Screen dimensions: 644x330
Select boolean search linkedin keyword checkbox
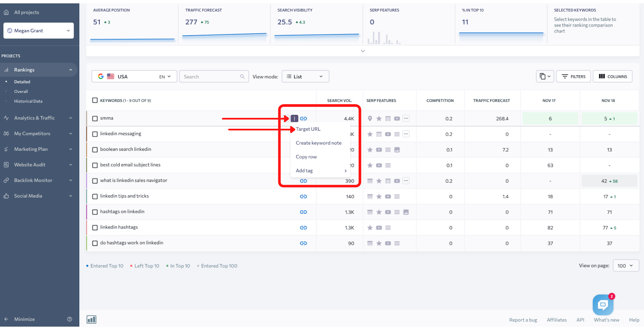click(x=95, y=150)
